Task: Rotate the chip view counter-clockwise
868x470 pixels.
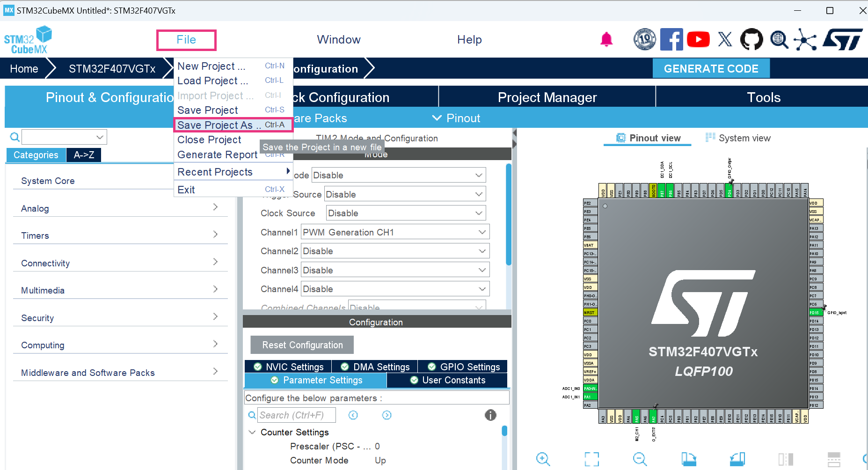Action: click(737, 459)
